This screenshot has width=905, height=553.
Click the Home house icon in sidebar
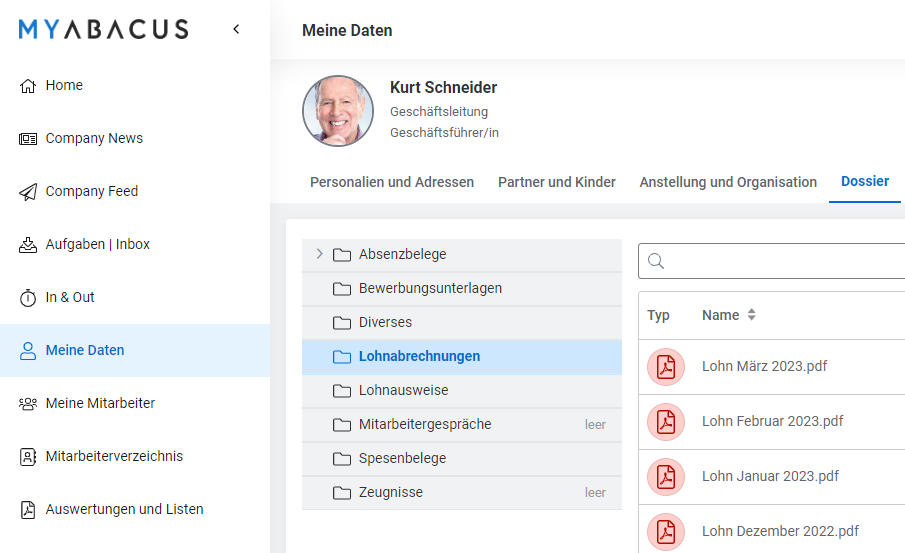28,86
